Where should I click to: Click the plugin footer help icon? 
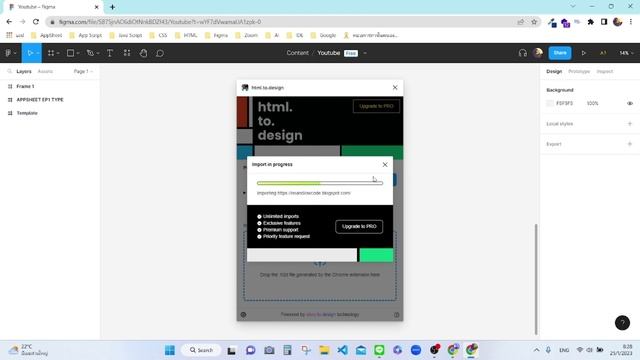click(x=396, y=315)
